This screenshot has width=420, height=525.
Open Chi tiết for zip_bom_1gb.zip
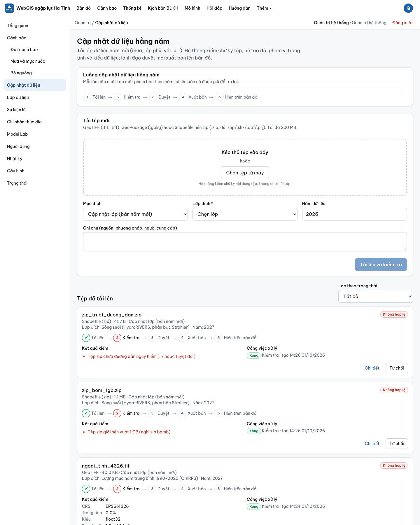[x=372, y=444]
